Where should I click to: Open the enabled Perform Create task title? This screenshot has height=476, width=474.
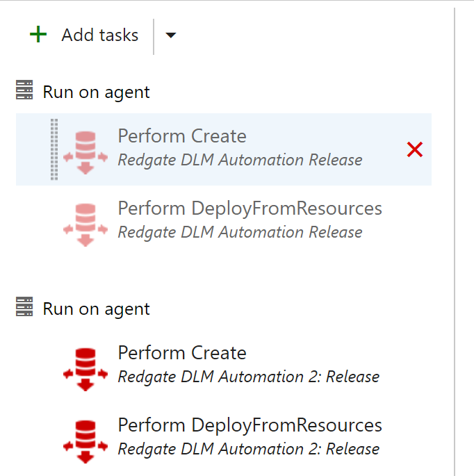coord(182,353)
